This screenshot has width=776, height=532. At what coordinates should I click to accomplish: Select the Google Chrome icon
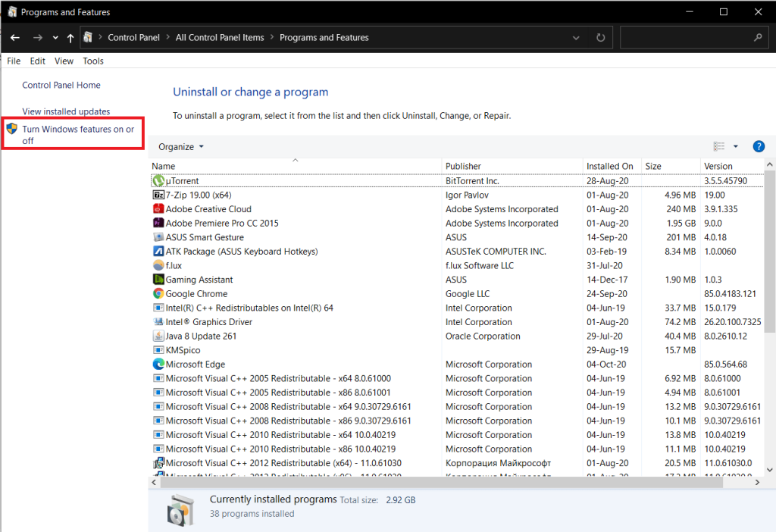pos(158,293)
